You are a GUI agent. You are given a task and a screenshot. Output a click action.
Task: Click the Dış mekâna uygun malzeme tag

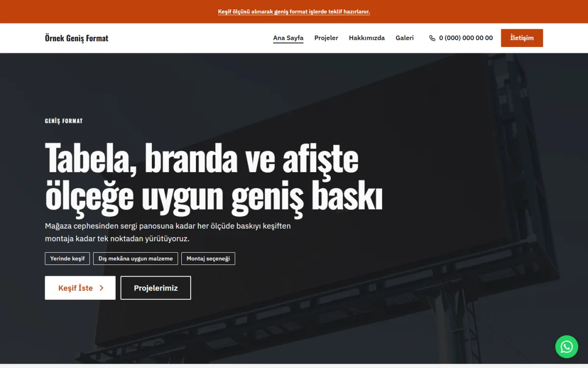pyautogui.click(x=136, y=259)
